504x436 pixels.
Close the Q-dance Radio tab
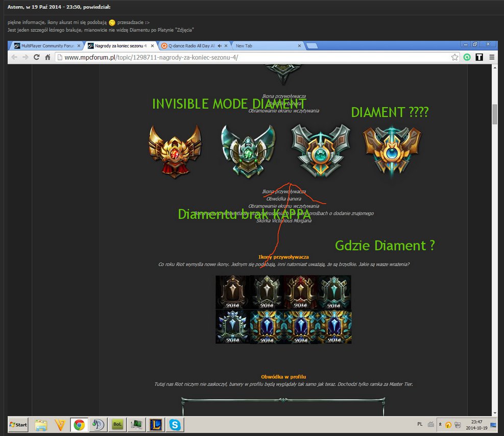tap(226, 45)
